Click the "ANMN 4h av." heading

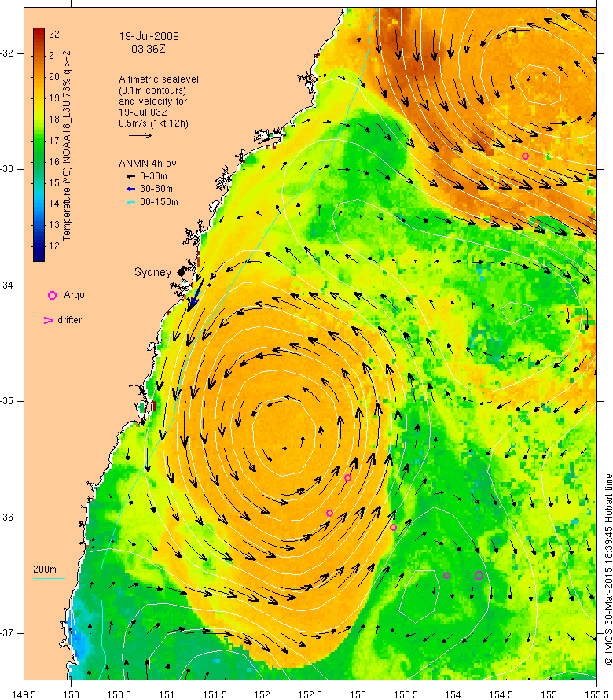[149, 164]
